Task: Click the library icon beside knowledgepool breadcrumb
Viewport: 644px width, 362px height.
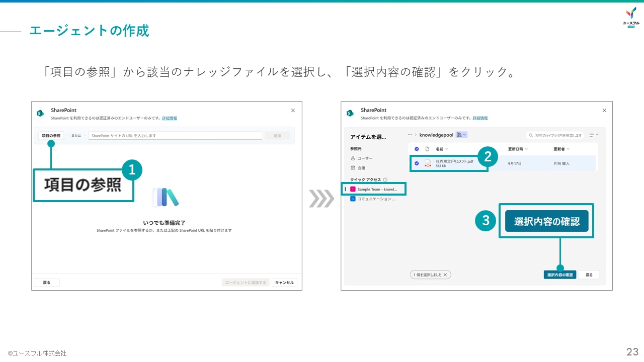Action: pyautogui.click(x=460, y=134)
